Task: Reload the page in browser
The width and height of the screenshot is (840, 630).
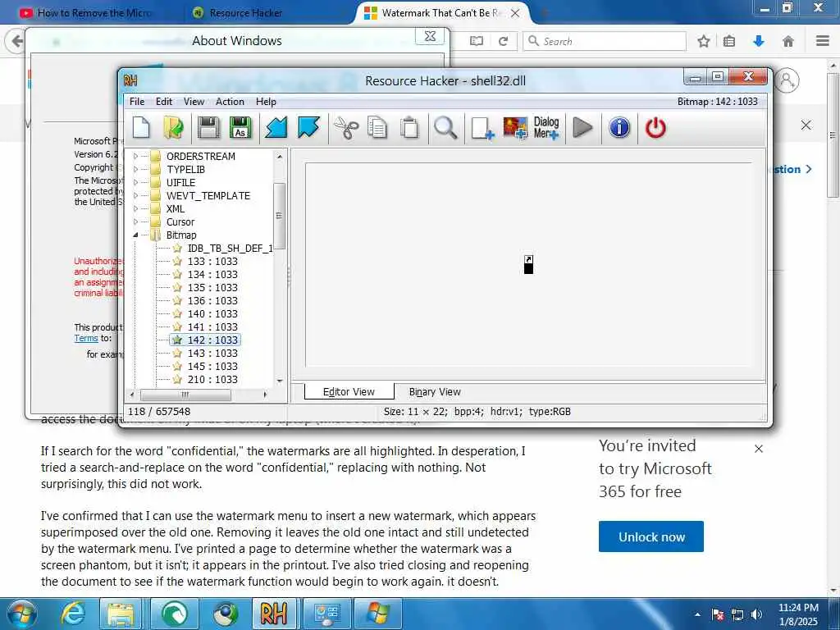Action: (x=503, y=41)
